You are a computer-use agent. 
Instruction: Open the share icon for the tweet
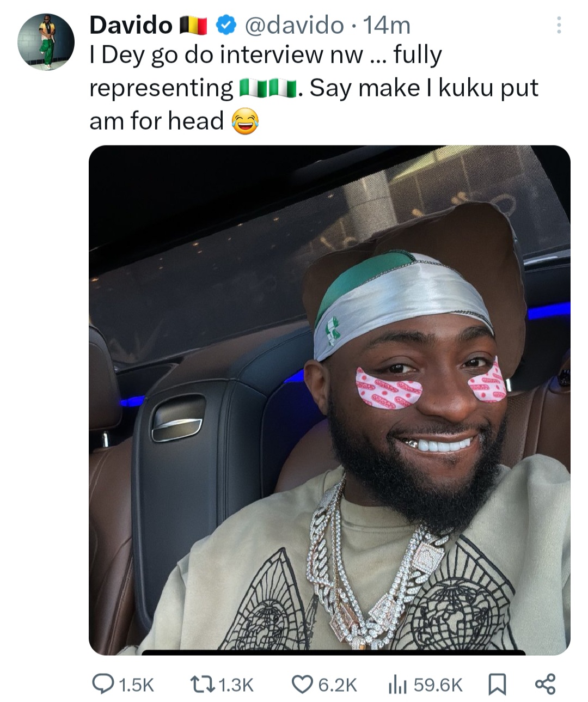tap(545, 683)
